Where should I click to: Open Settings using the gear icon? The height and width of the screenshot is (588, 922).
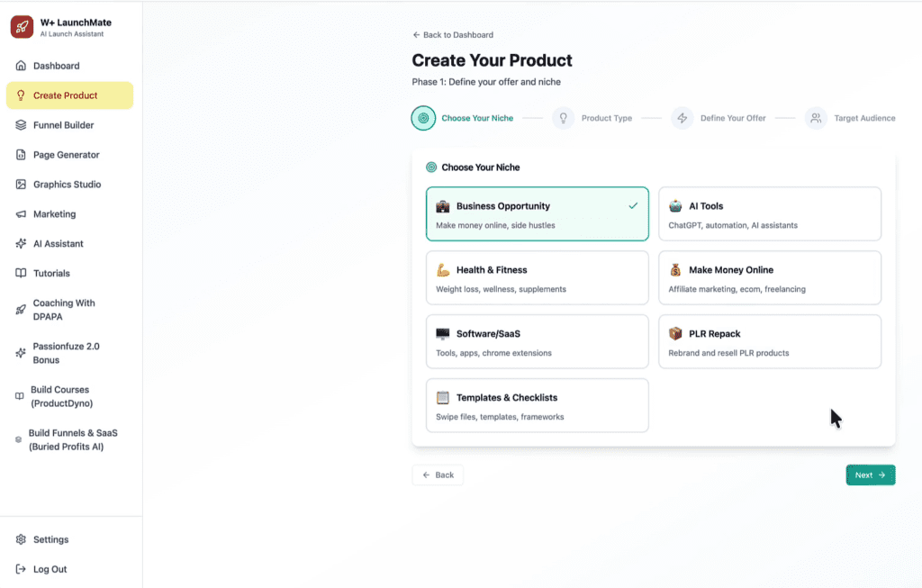(21, 539)
